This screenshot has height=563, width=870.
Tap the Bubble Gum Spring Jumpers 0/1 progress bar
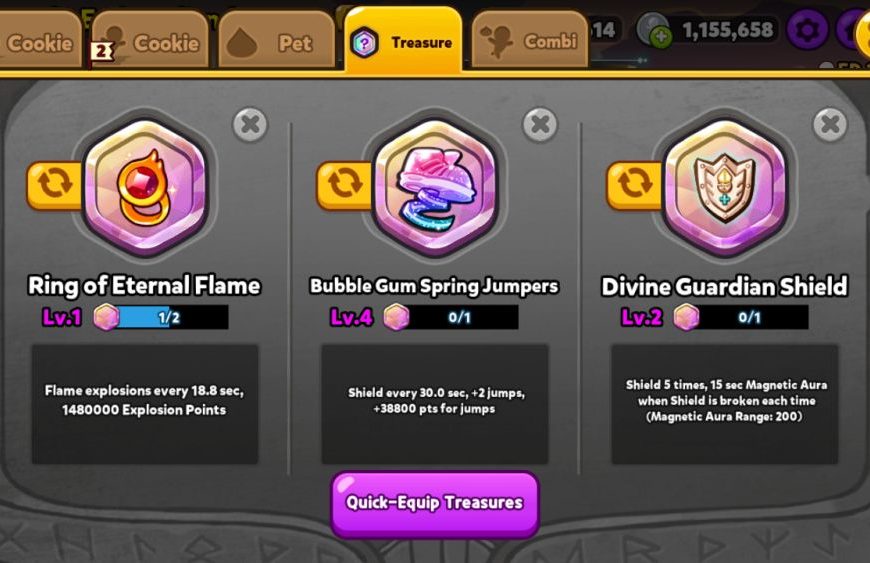(451, 317)
